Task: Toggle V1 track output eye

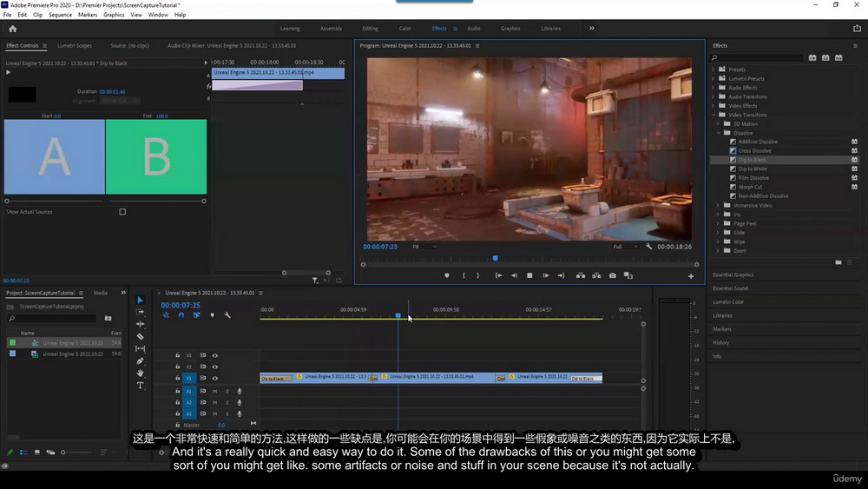Action: point(214,378)
